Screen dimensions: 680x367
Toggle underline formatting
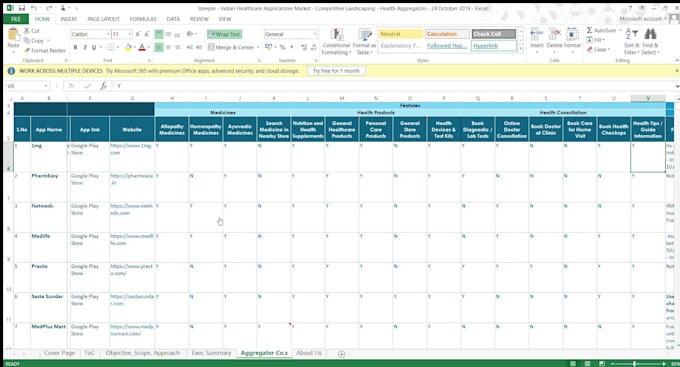(x=94, y=47)
